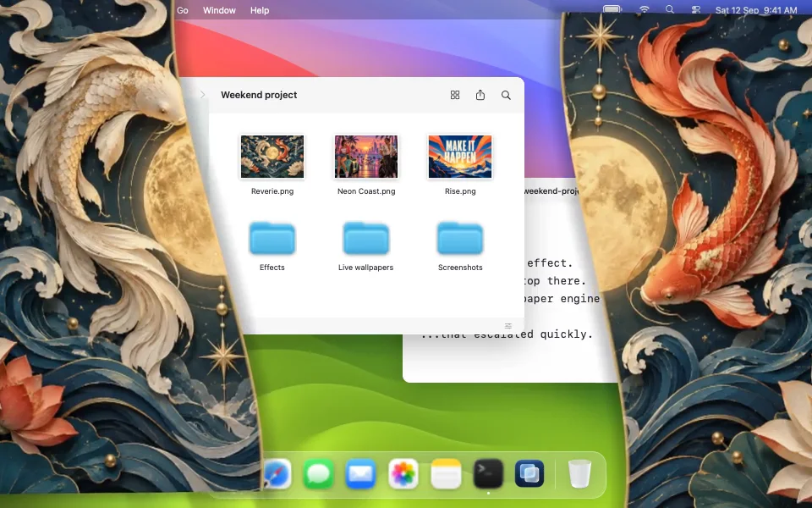Select the Rise.png thumbnail
The image size is (812, 508).
pyautogui.click(x=460, y=157)
